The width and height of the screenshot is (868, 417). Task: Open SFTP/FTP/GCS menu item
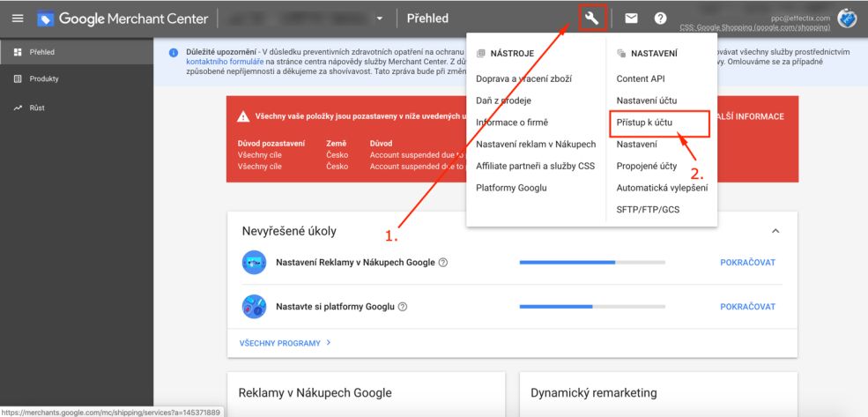click(648, 210)
